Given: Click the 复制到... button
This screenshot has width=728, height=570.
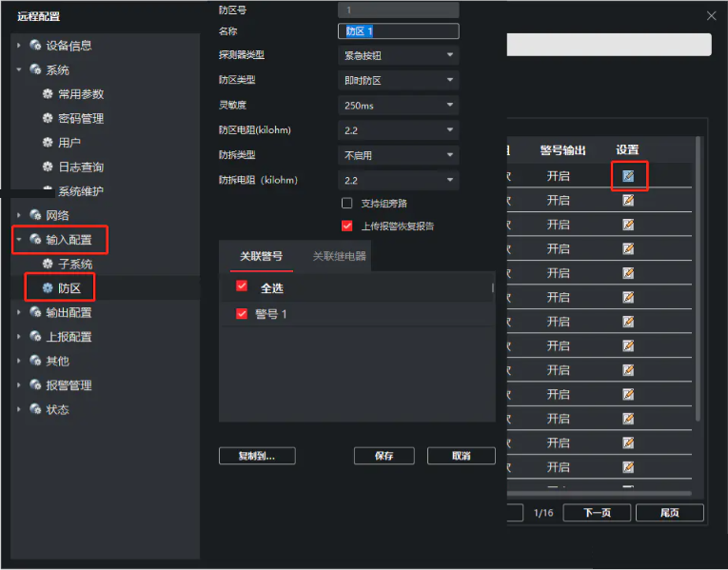Looking at the screenshot, I should point(257,456).
